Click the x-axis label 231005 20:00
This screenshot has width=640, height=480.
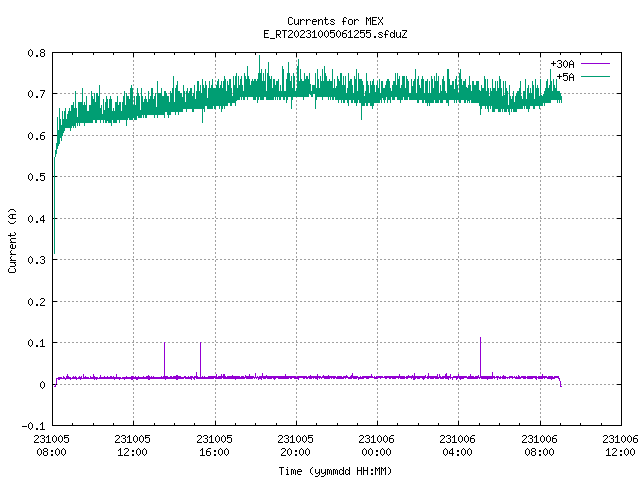point(295,445)
